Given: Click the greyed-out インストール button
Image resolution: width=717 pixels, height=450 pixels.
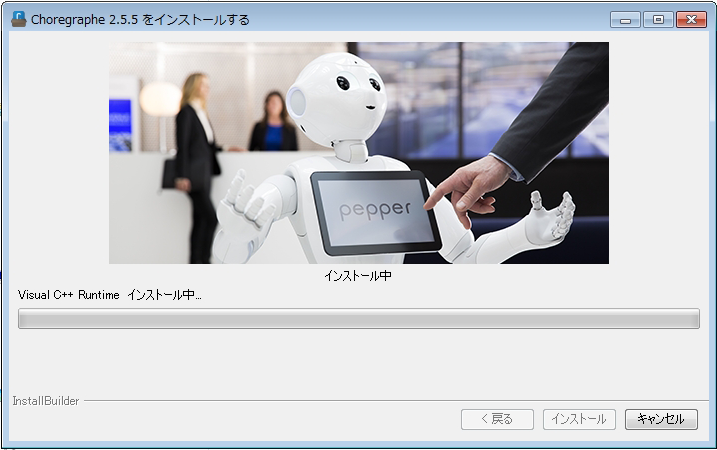Looking at the screenshot, I should [579, 419].
